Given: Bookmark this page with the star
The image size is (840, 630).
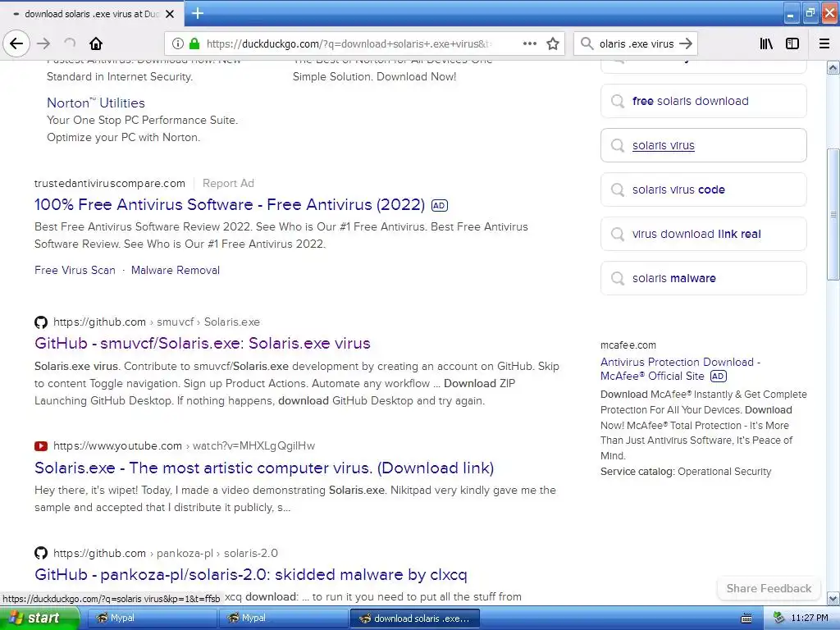Looking at the screenshot, I should point(553,43).
